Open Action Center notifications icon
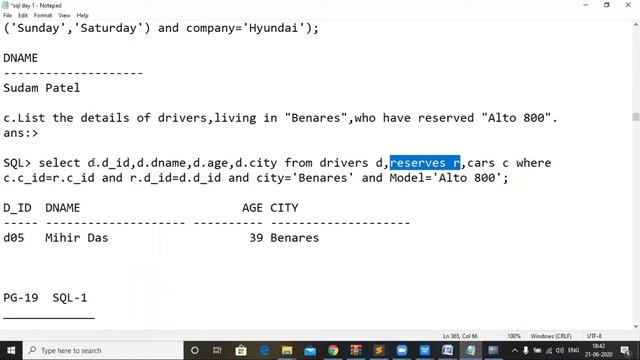The width and height of the screenshot is (640, 360). (625, 350)
